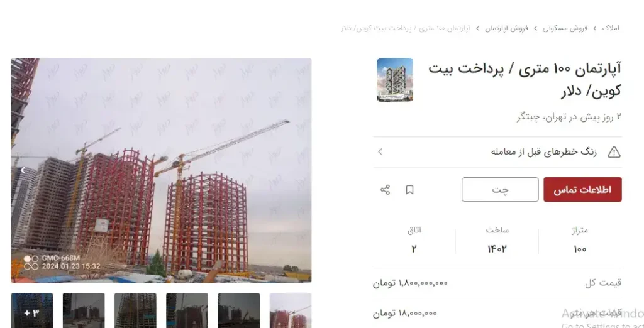Open the +3 more photos thumbnail

click(x=32, y=310)
